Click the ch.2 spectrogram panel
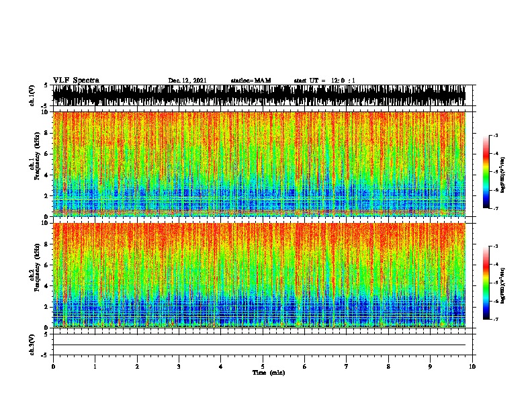Image resolution: width=532 pixels, height=411 pixels. 259,275
